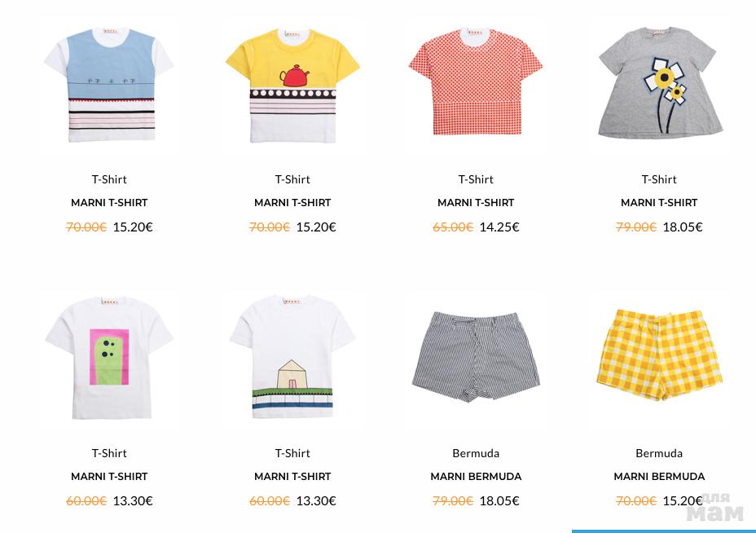Click MARNI T-SHIRT title under pink green print shirt
Screen dimensions: 756x533
tap(109, 477)
